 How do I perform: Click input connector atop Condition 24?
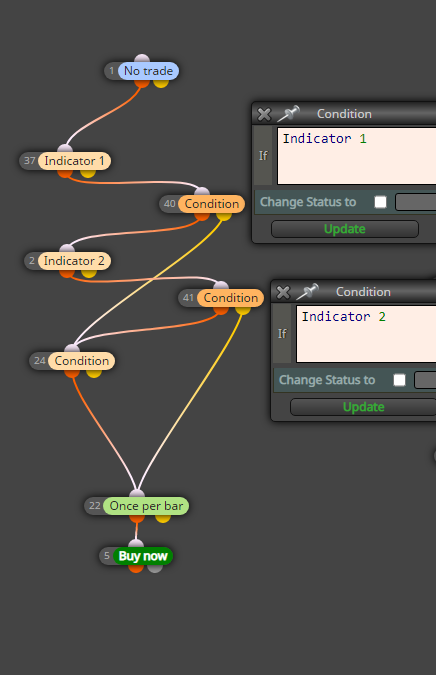point(72,349)
